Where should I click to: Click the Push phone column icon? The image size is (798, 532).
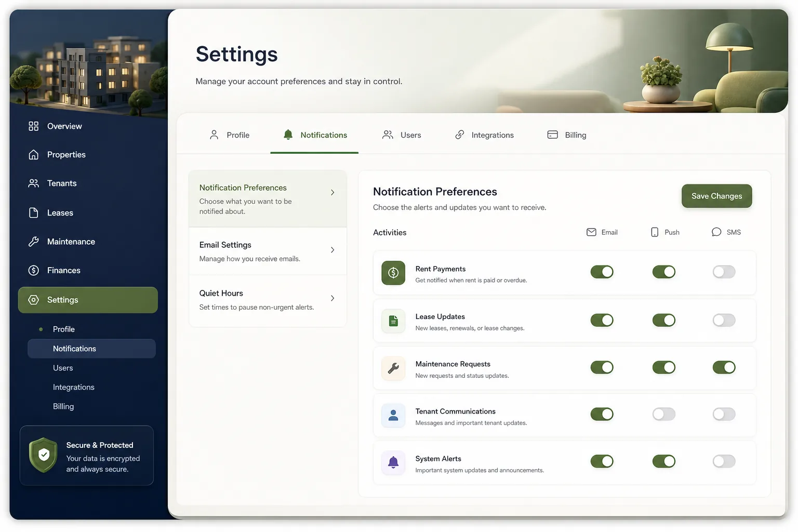click(655, 232)
